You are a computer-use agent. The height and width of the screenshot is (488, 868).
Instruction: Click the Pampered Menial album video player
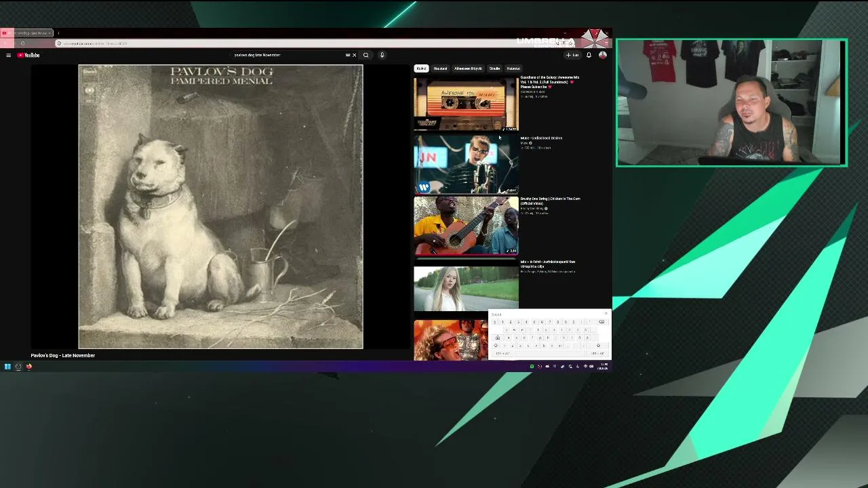(x=220, y=207)
